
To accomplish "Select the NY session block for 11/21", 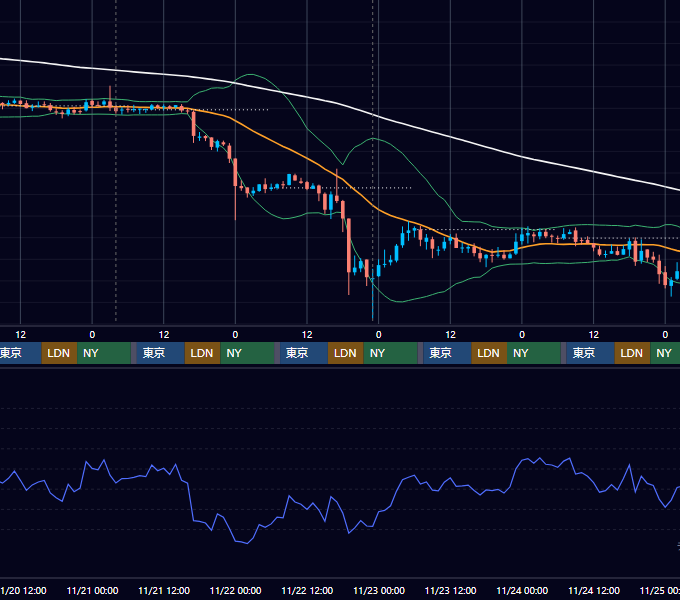I will click(x=247, y=353).
